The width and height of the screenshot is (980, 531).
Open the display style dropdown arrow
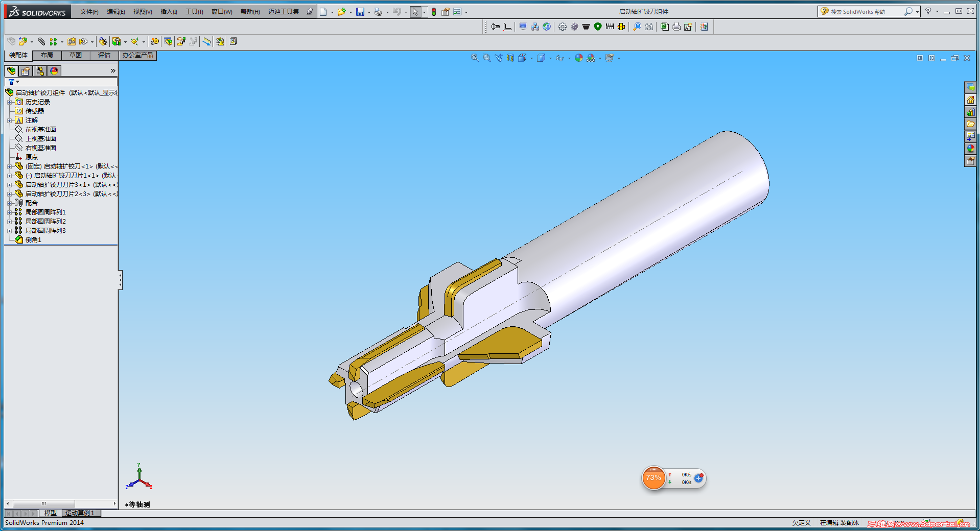pyautogui.click(x=550, y=58)
